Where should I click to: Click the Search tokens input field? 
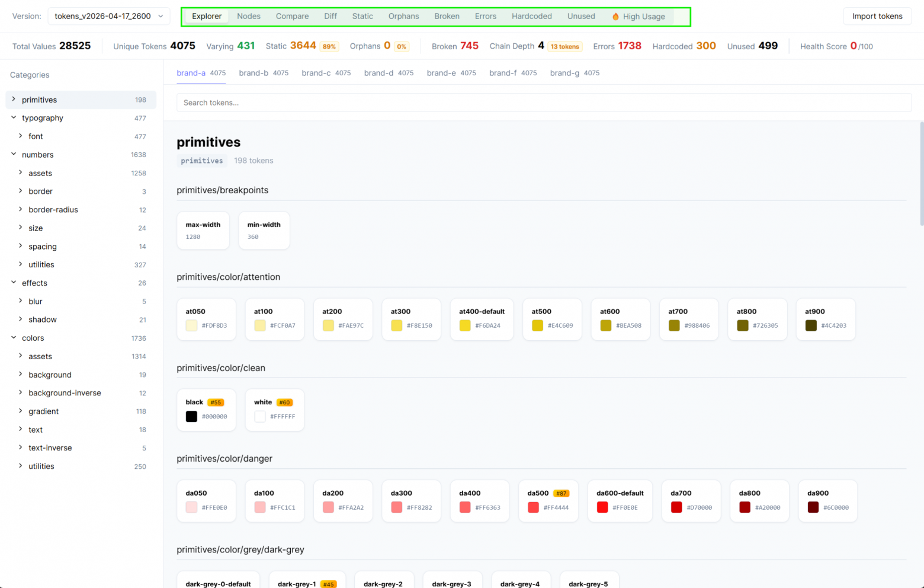pyautogui.click(x=543, y=103)
